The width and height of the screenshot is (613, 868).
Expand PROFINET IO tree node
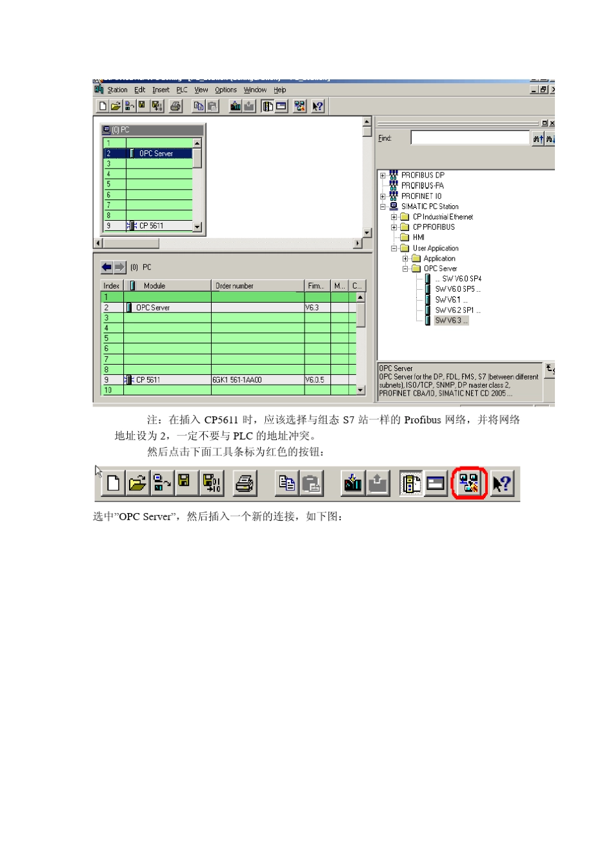pyautogui.click(x=383, y=196)
